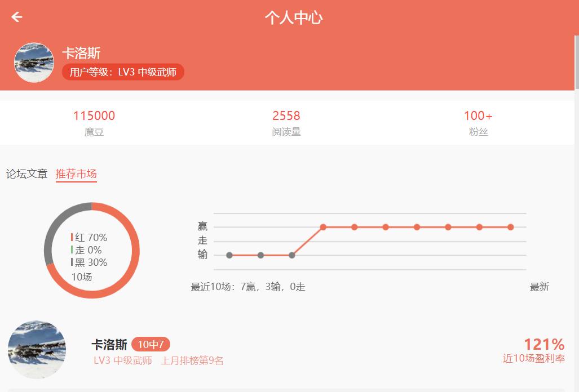Image resolution: width=579 pixels, height=392 pixels.
Task: Open the 卡洛斯 avatar in the ranking card
Action: [x=37, y=350]
